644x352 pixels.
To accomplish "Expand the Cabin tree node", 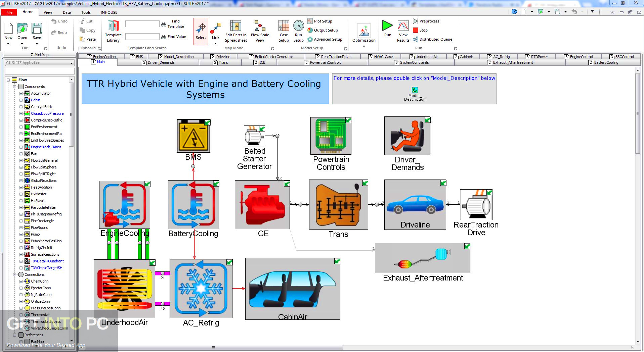I will [x=21, y=100].
